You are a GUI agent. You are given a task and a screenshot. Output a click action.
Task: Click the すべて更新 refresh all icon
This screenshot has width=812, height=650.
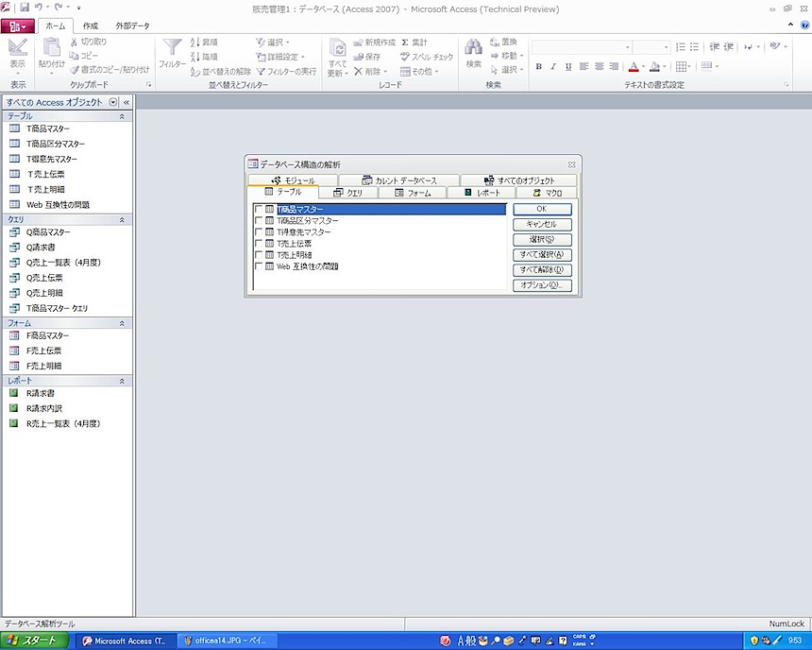338,47
